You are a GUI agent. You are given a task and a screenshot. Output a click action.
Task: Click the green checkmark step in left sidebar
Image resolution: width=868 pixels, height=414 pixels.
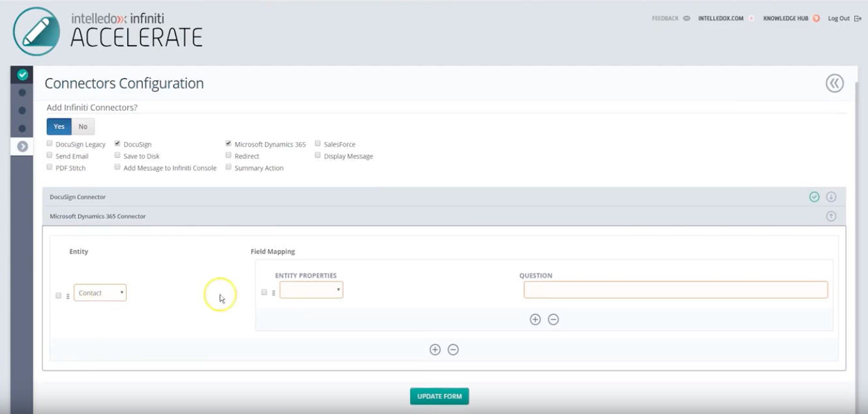22,74
